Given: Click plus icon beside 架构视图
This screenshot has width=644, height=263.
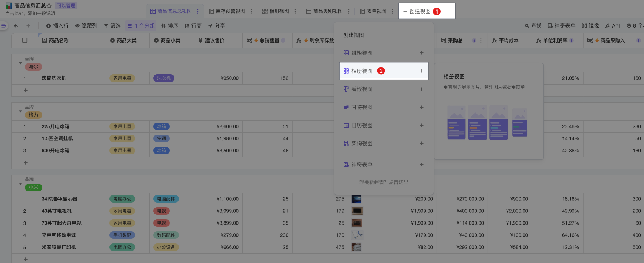Looking at the screenshot, I should (x=422, y=143).
